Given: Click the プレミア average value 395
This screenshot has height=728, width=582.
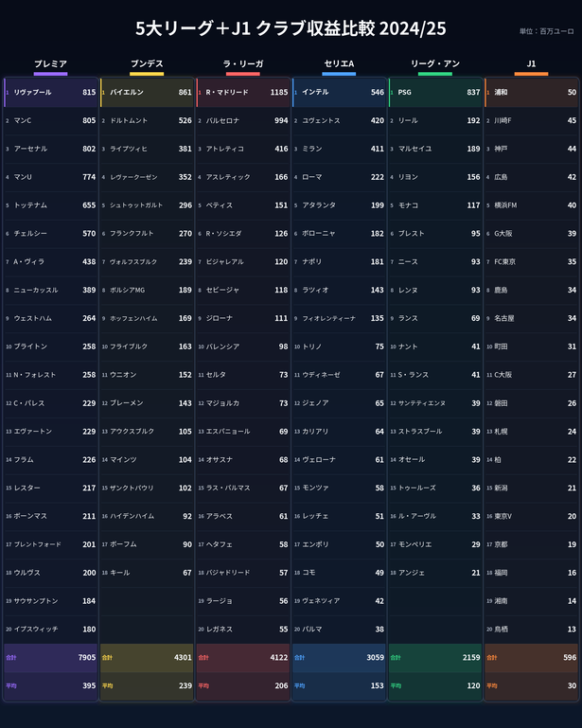Looking at the screenshot, I should coord(89,685).
